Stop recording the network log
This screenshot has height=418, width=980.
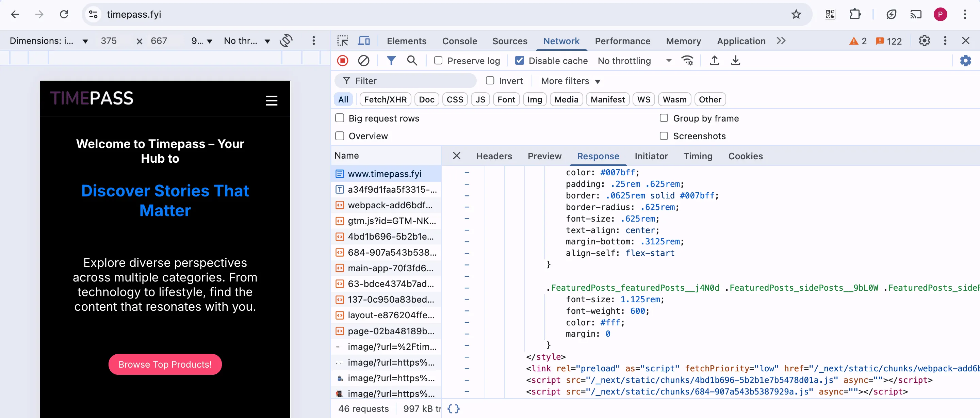pos(342,61)
